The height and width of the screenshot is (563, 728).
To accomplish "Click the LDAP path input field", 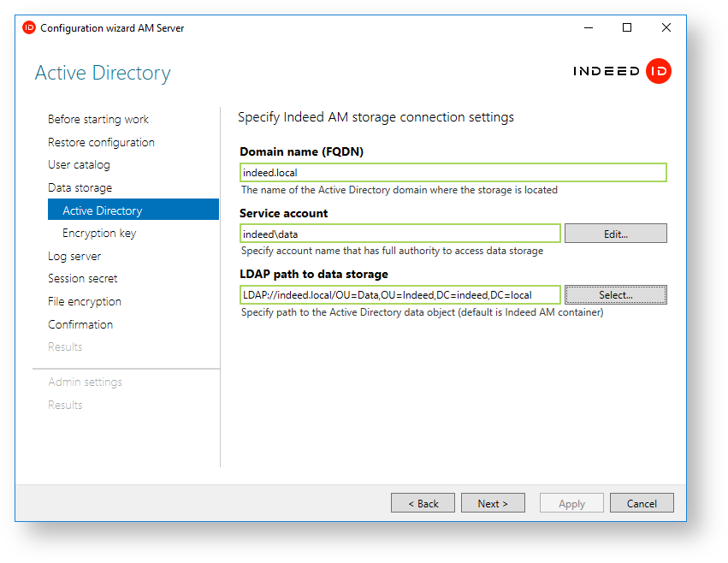I will tap(400, 295).
